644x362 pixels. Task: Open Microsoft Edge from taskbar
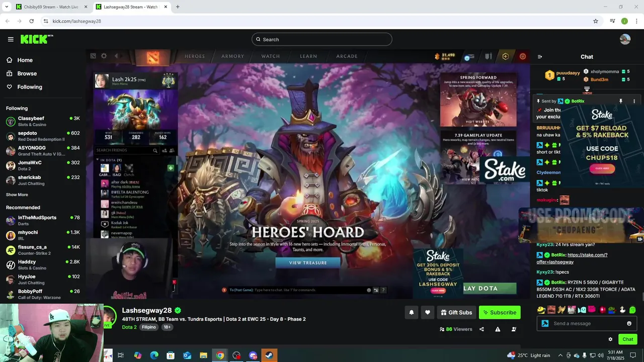pyautogui.click(x=154, y=355)
